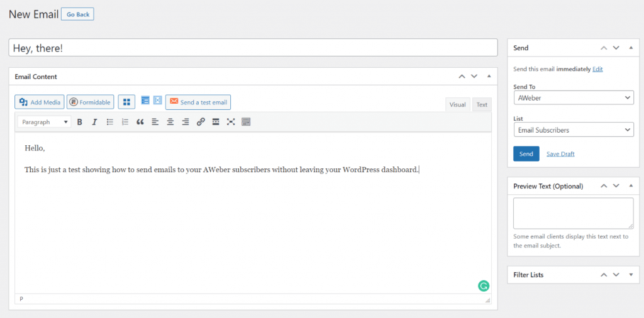Move Preview Text panel down

click(616, 186)
